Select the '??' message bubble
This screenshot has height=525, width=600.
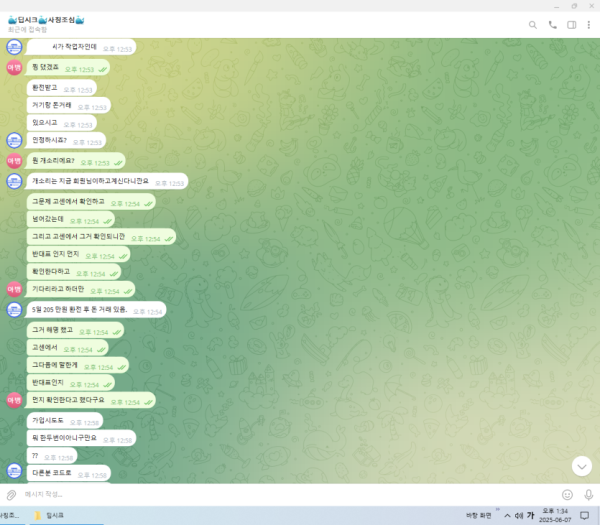click(52, 456)
